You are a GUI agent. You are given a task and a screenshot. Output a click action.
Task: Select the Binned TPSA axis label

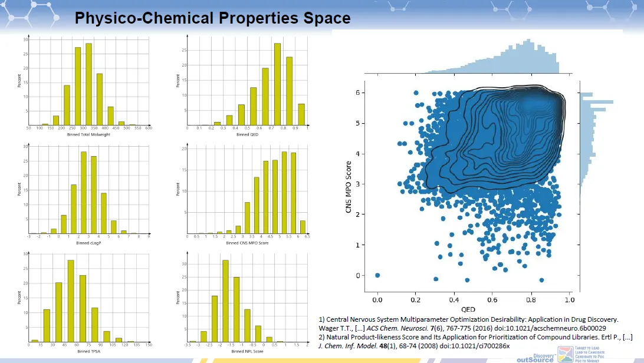(88, 349)
